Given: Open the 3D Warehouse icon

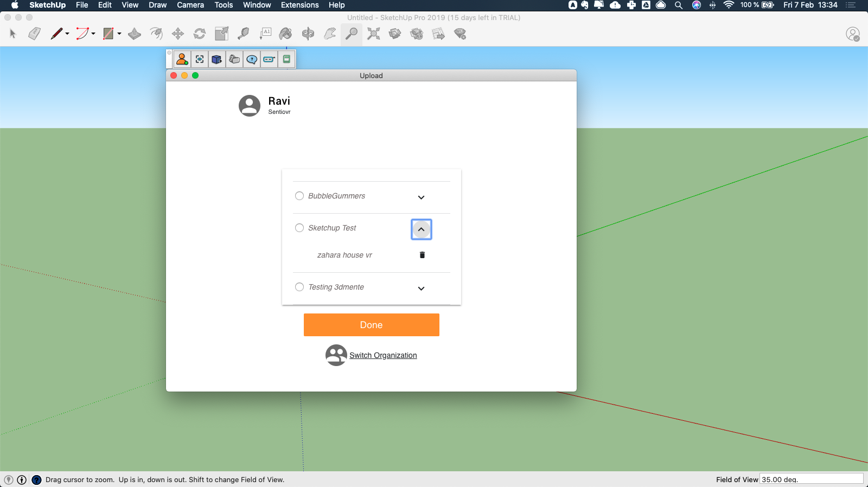Looking at the screenshot, I should (x=395, y=34).
